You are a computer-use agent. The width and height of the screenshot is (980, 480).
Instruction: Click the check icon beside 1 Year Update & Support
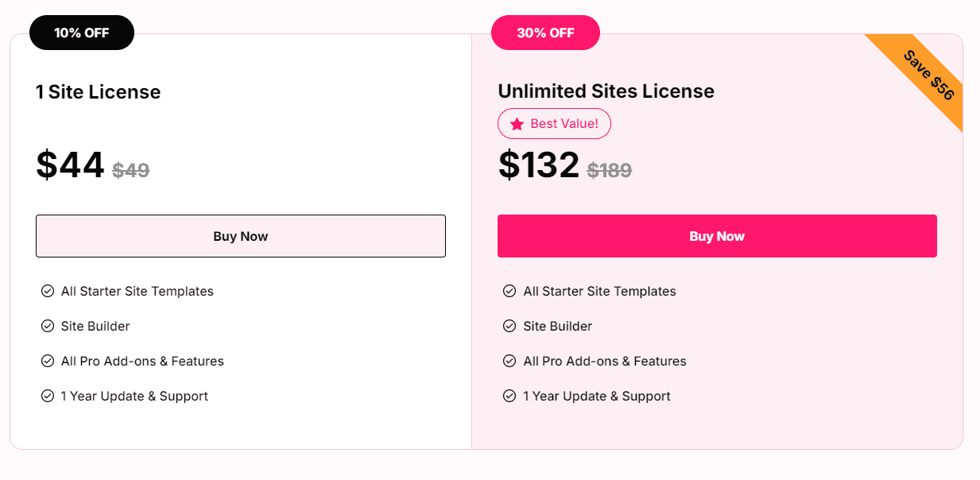(x=47, y=396)
